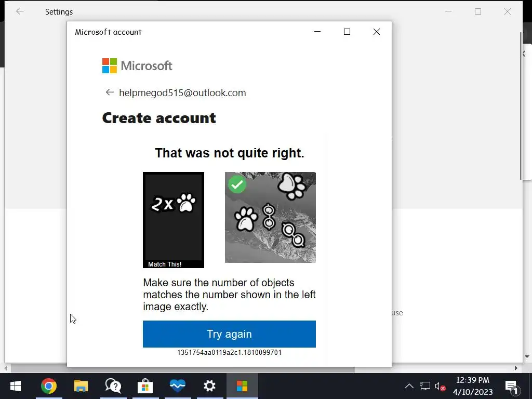Maximize the Microsoft account dialog

pyautogui.click(x=347, y=32)
